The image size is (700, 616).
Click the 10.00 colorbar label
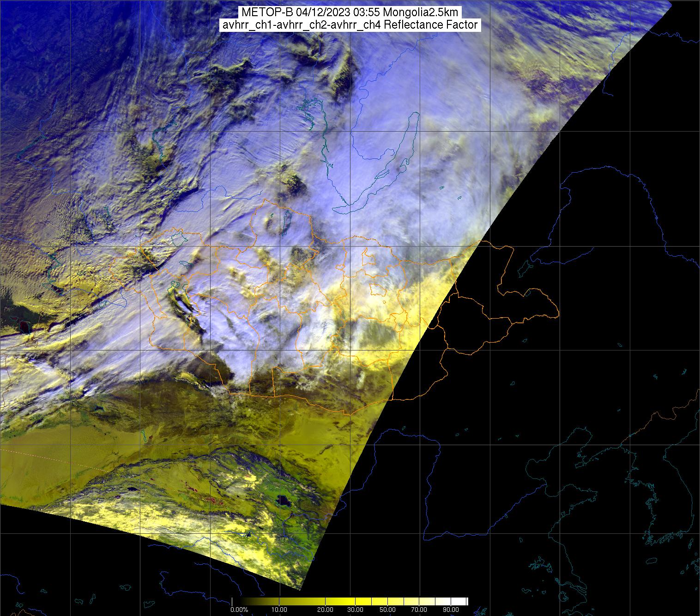click(280, 610)
